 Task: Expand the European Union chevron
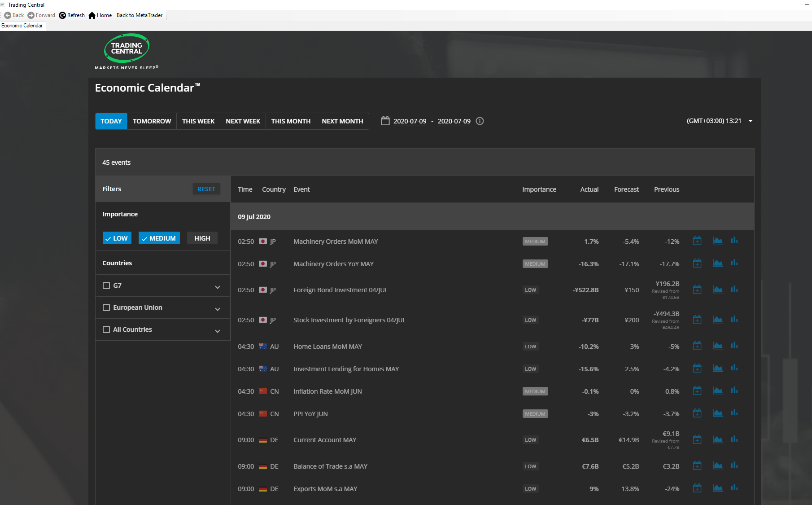pos(218,309)
